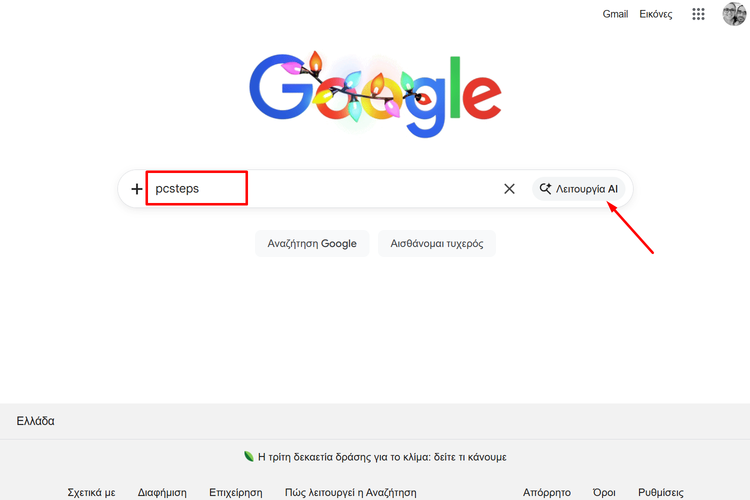Click the plus icon in search bar

(x=137, y=189)
